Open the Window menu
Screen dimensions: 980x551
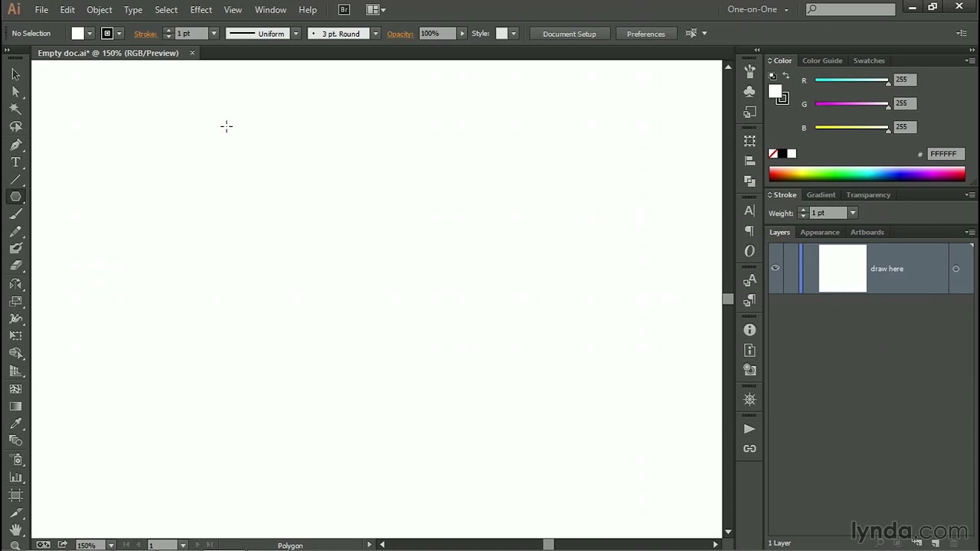click(x=270, y=9)
